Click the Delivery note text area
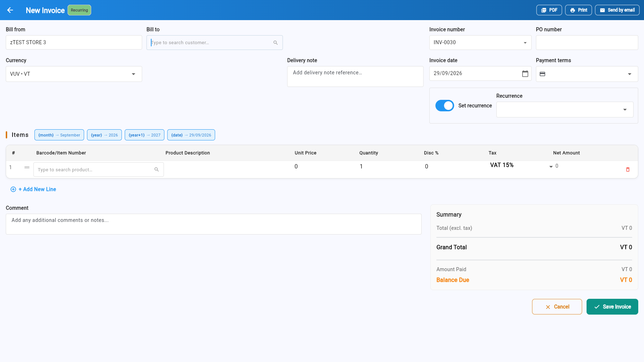Viewport: 644px width, 362px height. 355,76
